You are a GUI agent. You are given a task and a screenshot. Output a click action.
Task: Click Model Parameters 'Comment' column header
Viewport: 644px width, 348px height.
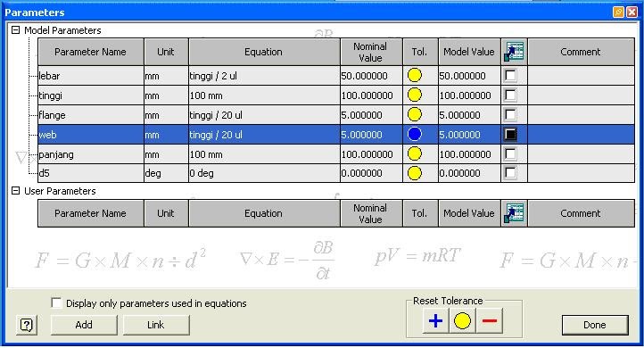(581, 52)
